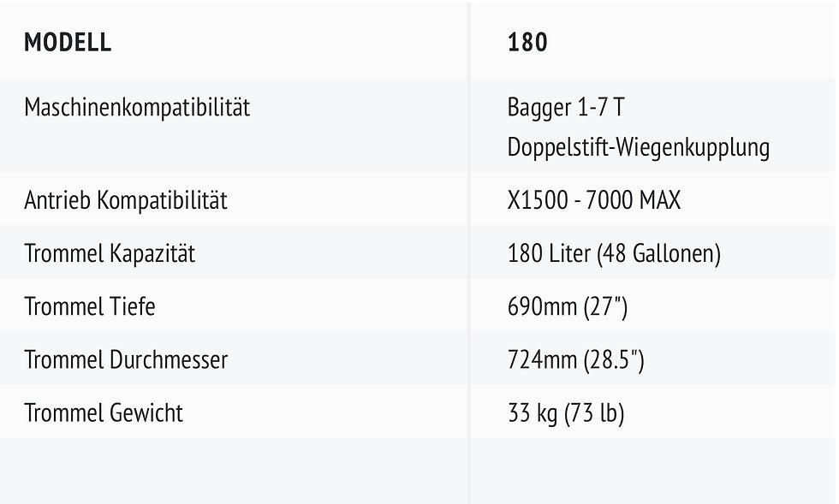Viewport: 839px width, 504px height.
Task: Click the Doppelstift-Wiegenkupplung value
Action: pyautogui.click(x=639, y=147)
